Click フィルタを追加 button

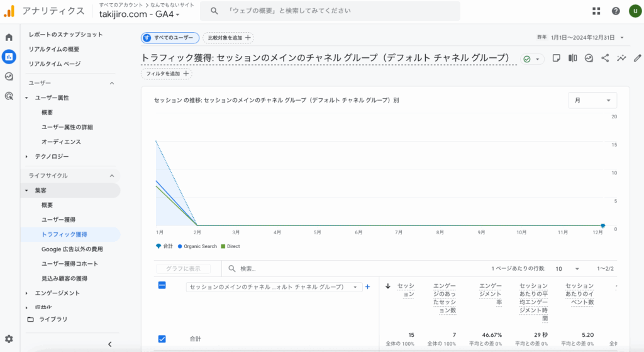pyautogui.click(x=167, y=74)
